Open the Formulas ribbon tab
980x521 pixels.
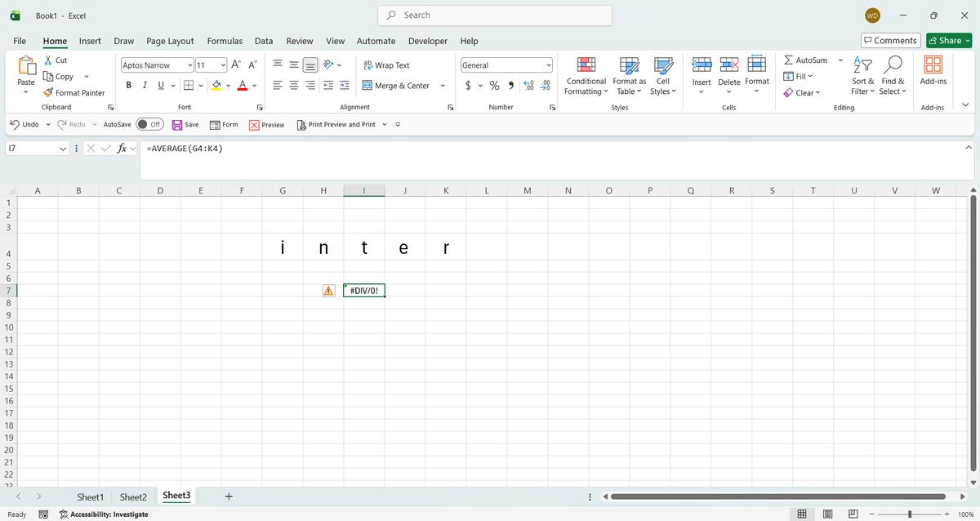coord(225,41)
